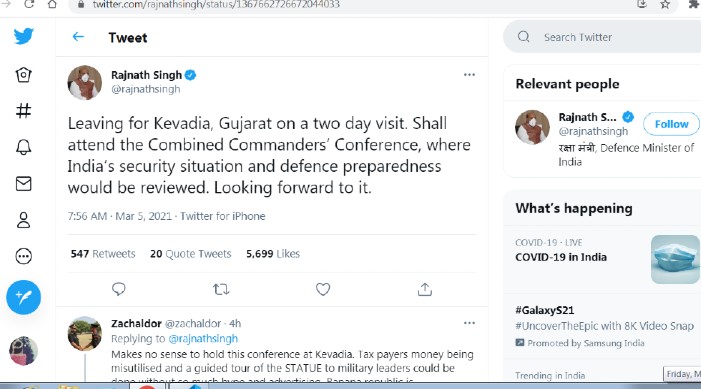Open Notifications bell icon

click(x=23, y=147)
